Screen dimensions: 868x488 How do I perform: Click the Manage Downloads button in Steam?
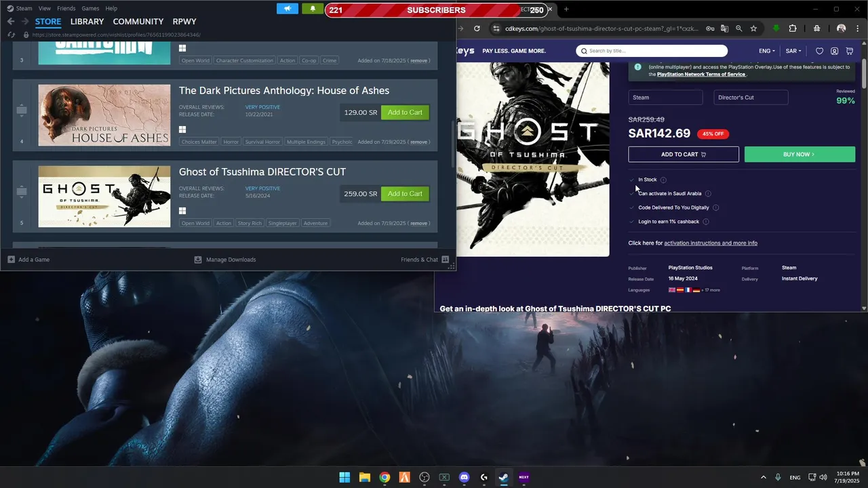(x=225, y=260)
